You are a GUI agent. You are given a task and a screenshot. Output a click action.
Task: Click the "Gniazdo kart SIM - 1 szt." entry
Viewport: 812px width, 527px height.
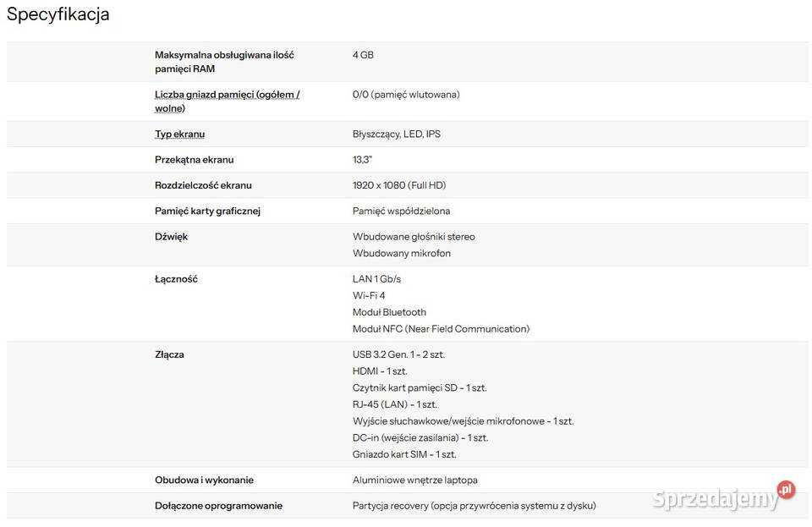(x=404, y=454)
